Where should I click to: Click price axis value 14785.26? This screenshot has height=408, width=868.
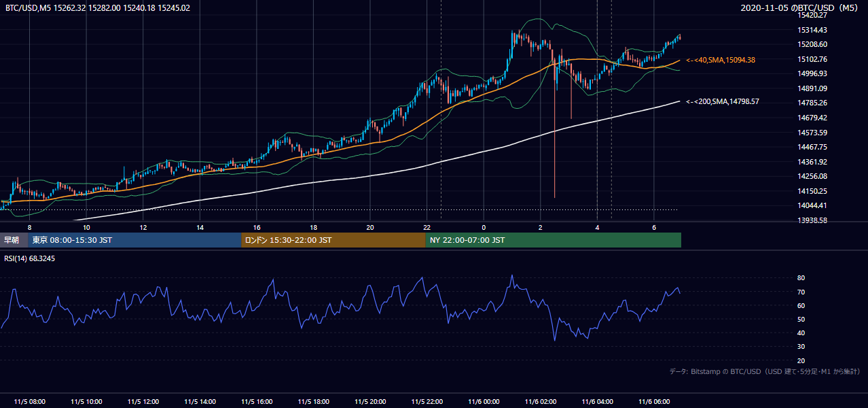813,103
